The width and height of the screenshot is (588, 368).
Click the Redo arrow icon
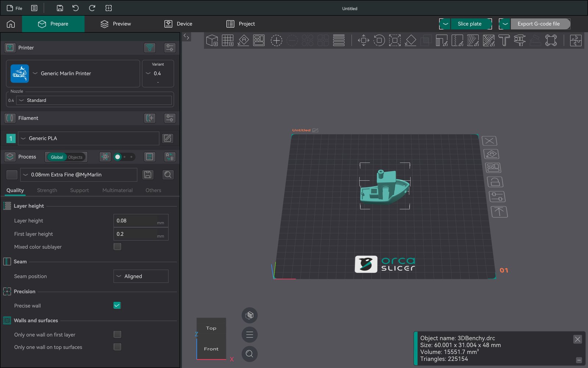pos(92,8)
